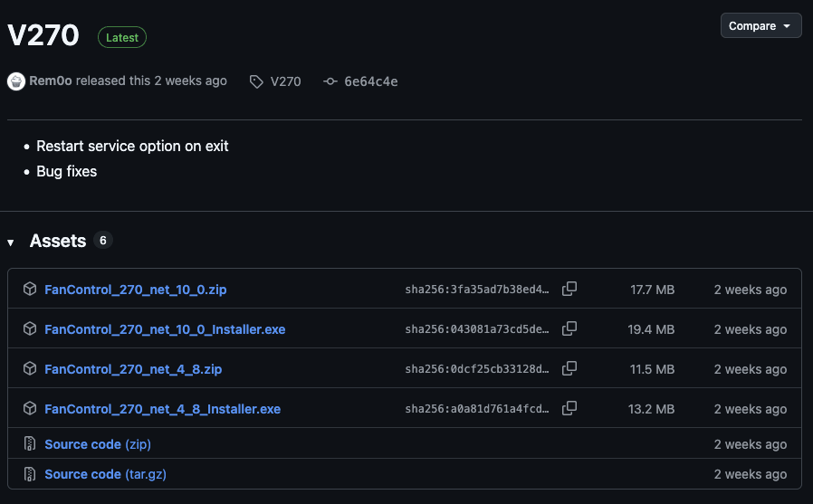Click package icon for FanControl_270_net_10_0.zip
Viewport: 813px width, 504px height.
pyautogui.click(x=30, y=289)
